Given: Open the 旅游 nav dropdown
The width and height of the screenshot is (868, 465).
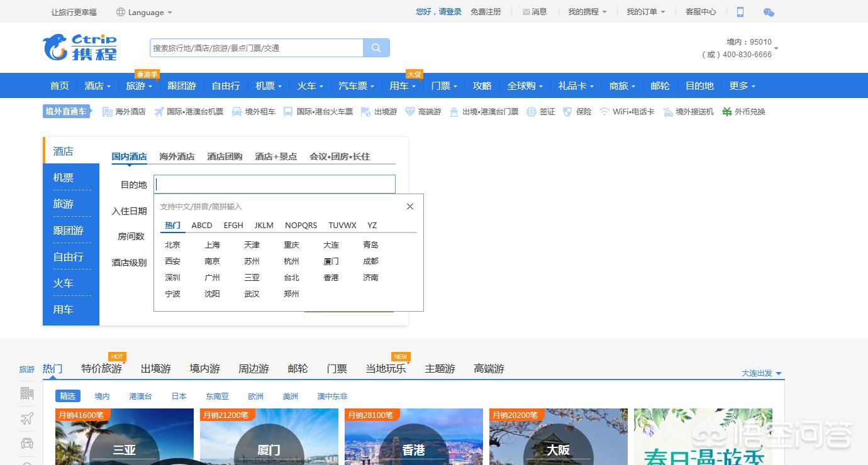Looking at the screenshot, I should 139,85.
